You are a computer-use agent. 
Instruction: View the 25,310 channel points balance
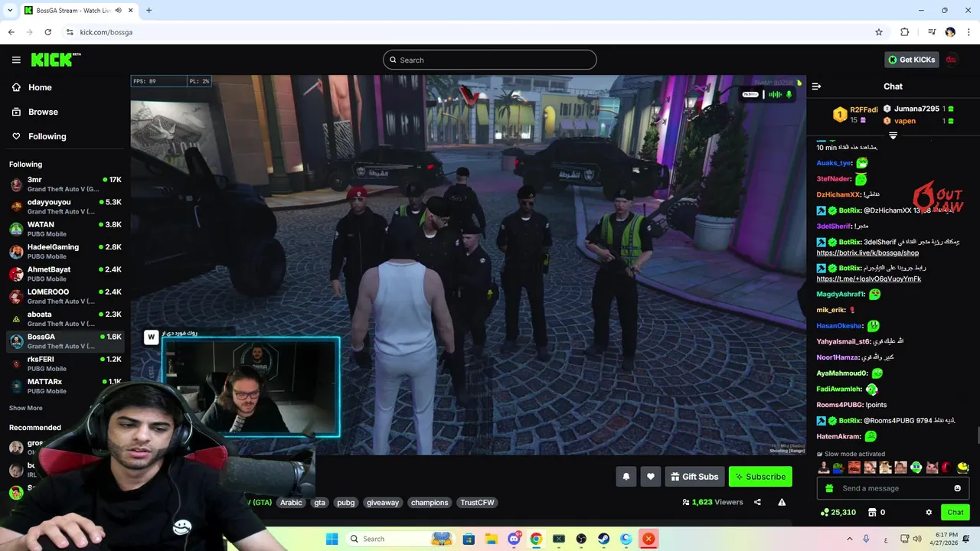838,512
